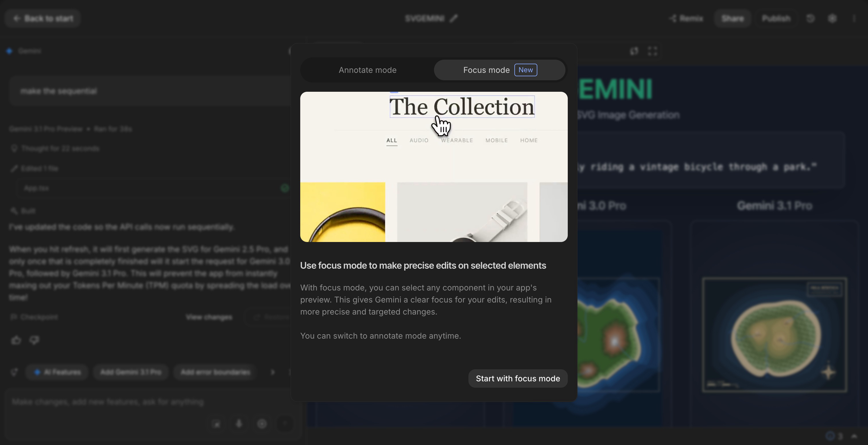Click the AI Features suggestion chip
The height and width of the screenshot is (445, 868).
tap(57, 372)
